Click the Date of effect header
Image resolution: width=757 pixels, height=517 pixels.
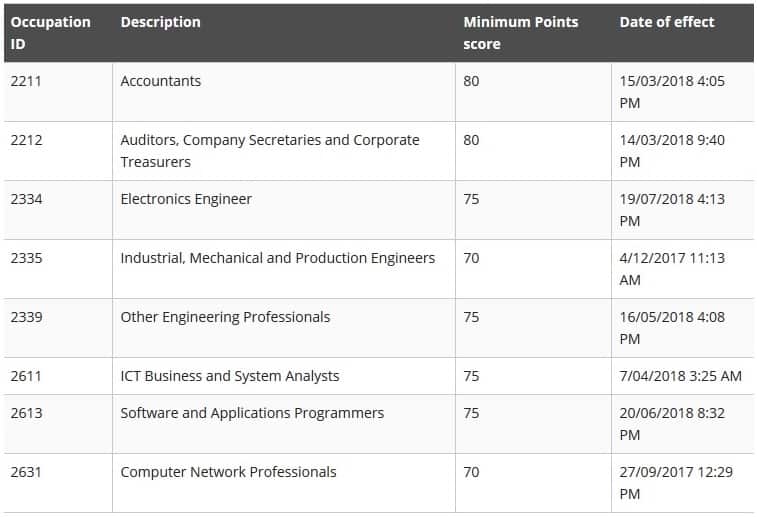667,22
